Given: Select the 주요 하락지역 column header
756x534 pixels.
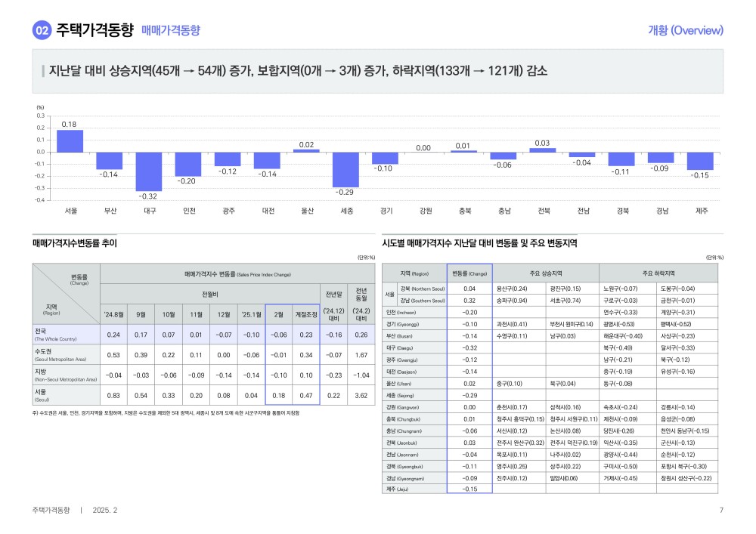Looking at the screenshot, I should (x=658, y=273).
